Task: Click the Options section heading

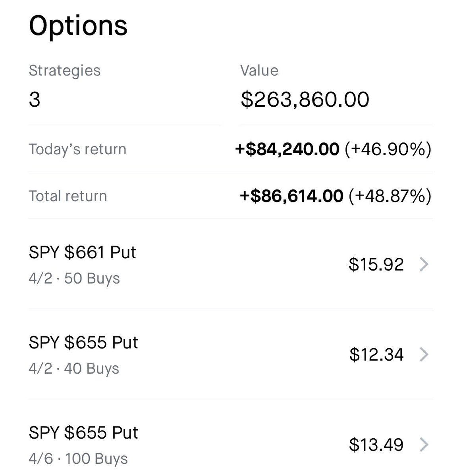Action: pos(78,26)
